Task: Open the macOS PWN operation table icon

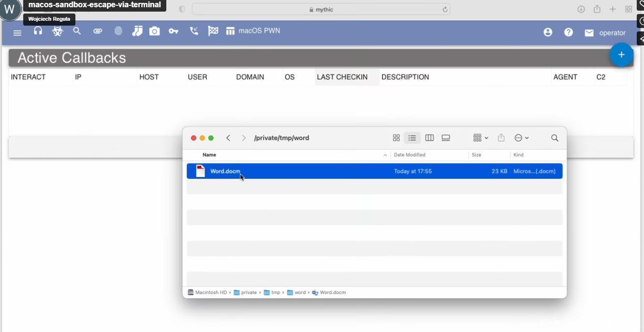Action: click(230, 31)
